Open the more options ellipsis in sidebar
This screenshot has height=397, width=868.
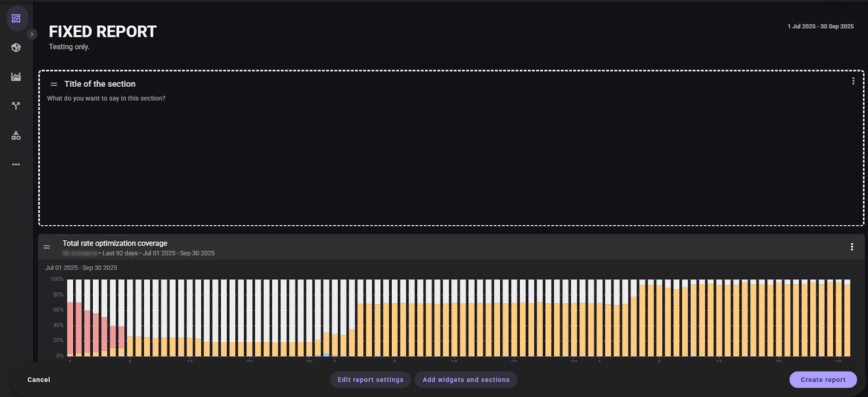pyautogui.click(x=16, y=164)
